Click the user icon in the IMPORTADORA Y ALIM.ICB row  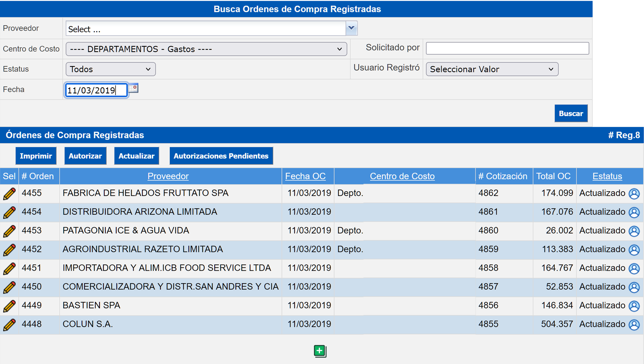coord(634,268)
